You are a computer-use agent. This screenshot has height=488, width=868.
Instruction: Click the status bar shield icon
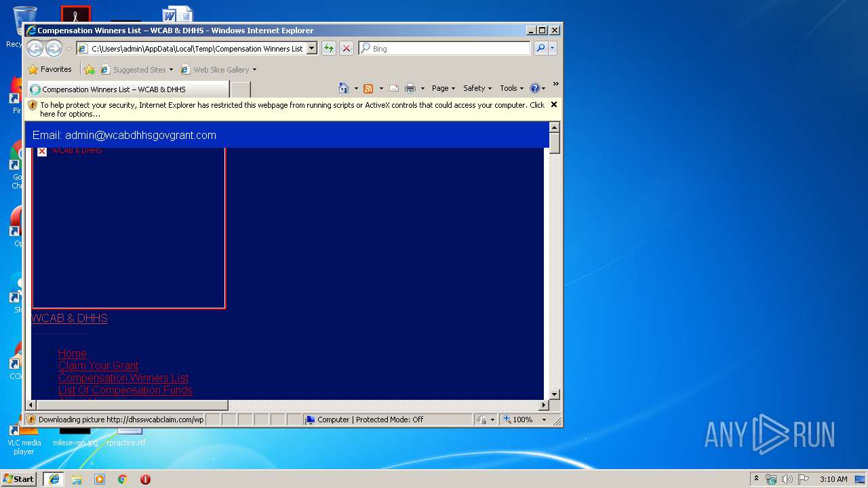click(32, 420)
